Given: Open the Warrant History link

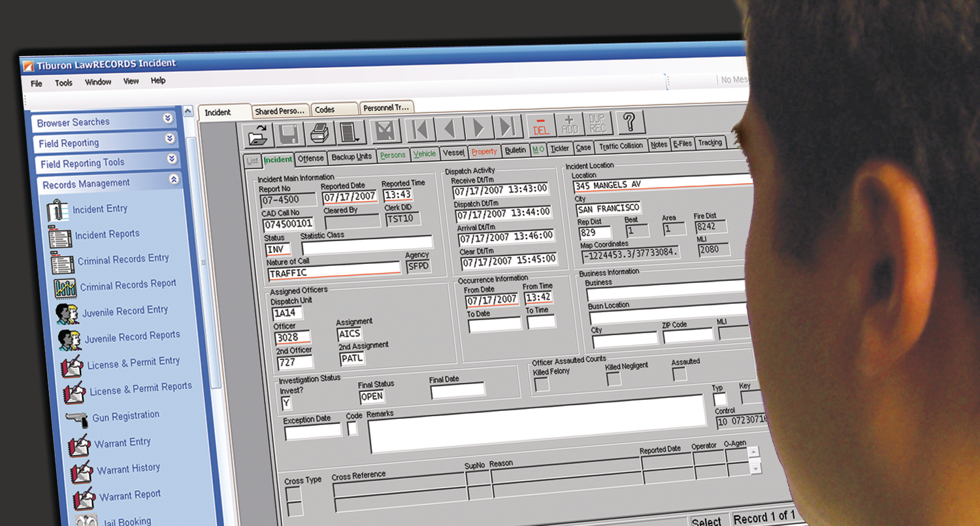Looking at the screenshot, I should 128,469.
